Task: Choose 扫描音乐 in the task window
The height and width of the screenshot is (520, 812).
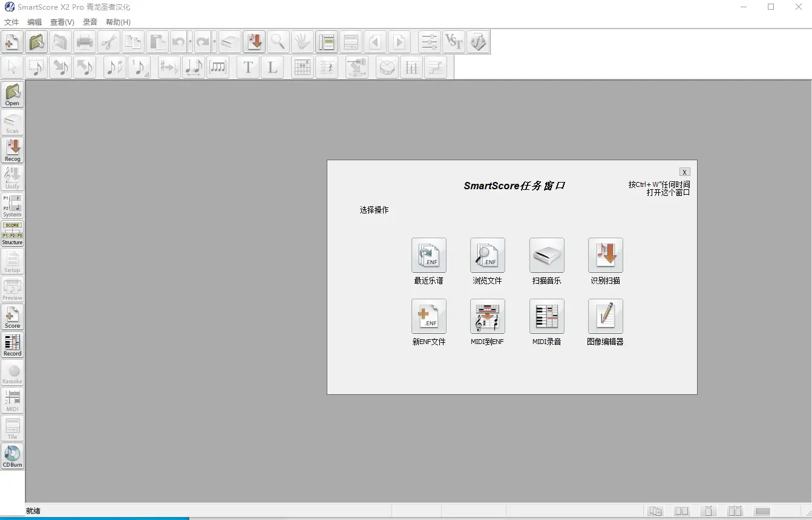Action: point(547,255)
